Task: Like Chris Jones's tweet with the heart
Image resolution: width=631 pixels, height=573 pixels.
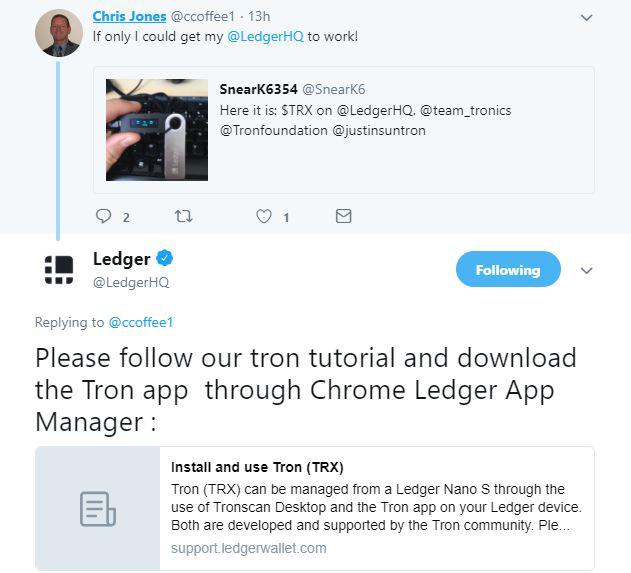Action: (x=264, y=216)
